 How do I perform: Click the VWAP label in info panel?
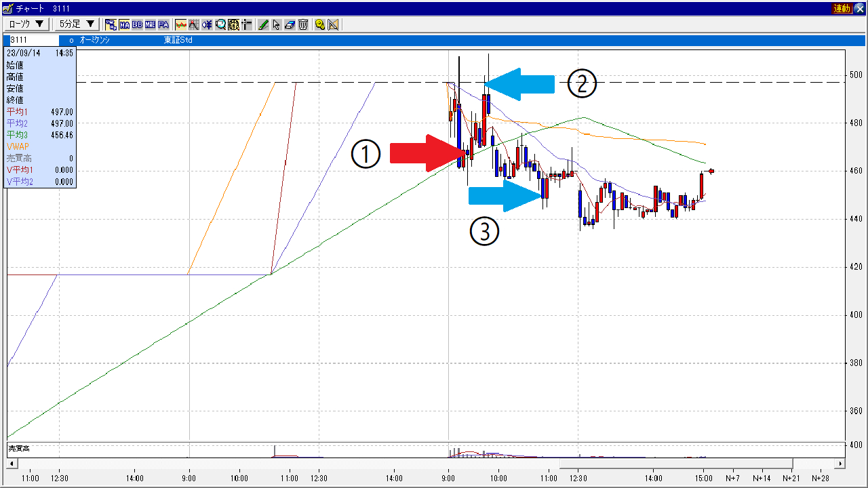pyautogui.click(x=18, y=146)
